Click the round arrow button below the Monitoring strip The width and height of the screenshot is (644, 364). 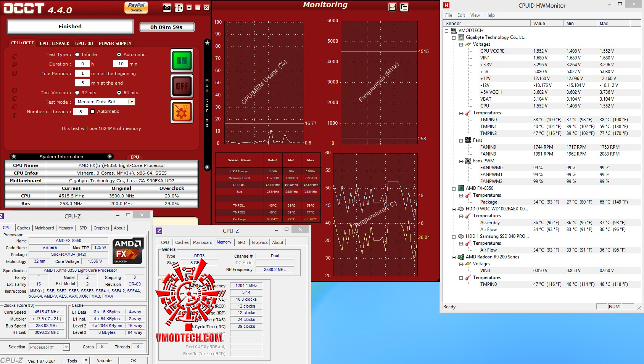207,167
